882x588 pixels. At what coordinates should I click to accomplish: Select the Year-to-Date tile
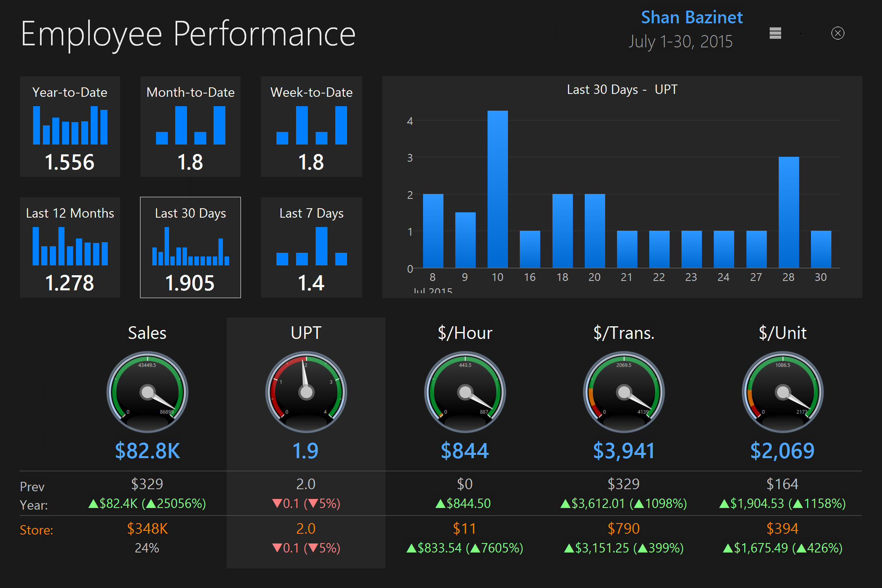[70, 127]
